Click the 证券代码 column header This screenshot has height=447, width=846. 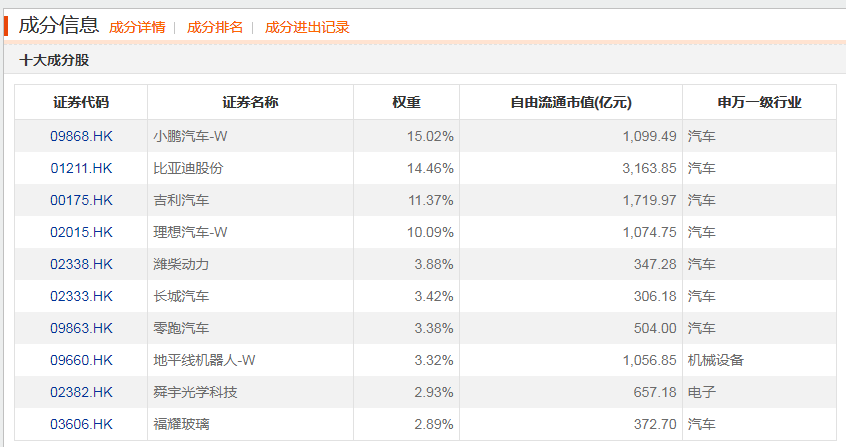[x=81, y=102]
